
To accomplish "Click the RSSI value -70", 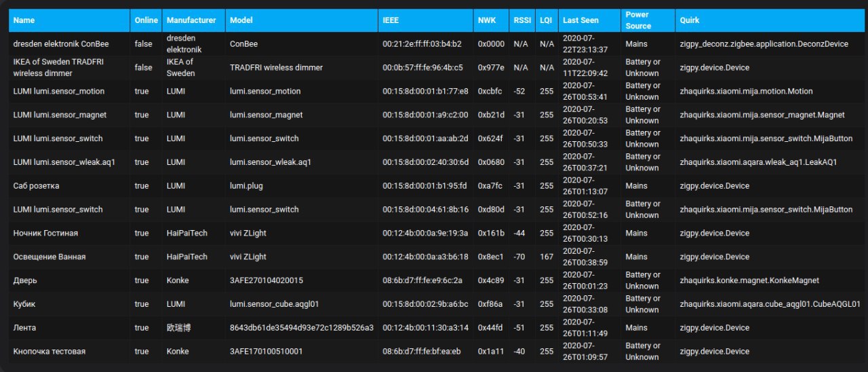I will pos(519,257).
